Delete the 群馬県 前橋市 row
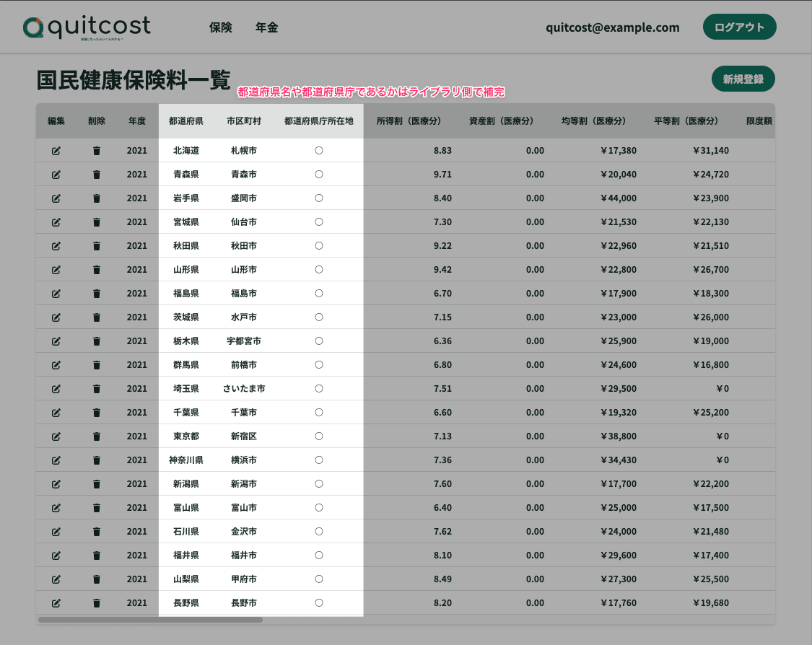Viewport: 812px width, 645px height. [x=96, y=365]
